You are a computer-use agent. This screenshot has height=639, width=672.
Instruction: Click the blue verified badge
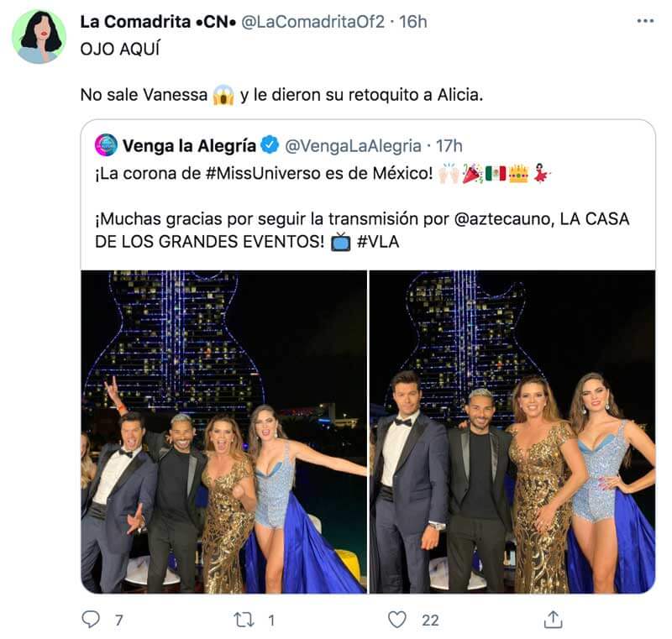(x=269, y=146)
